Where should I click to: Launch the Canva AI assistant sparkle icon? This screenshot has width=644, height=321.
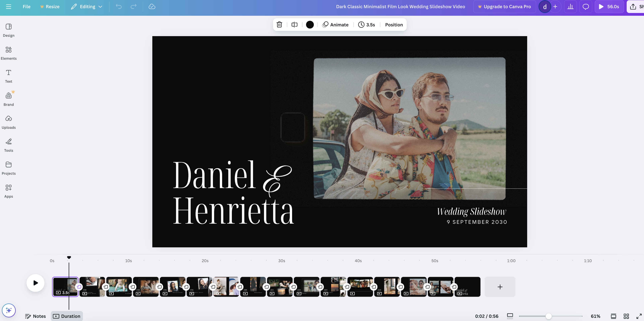click(x=9, y=310)
